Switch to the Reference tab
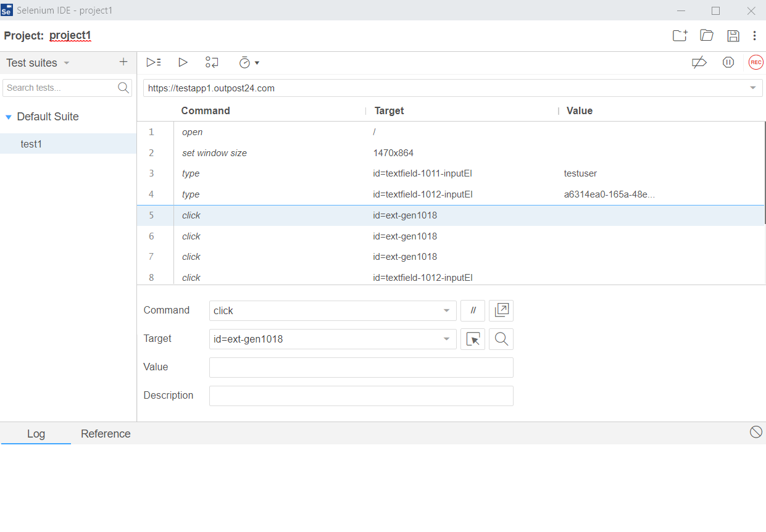Image resolution: width=766 pixels, height=532 pixels. (x=106, y=434)
